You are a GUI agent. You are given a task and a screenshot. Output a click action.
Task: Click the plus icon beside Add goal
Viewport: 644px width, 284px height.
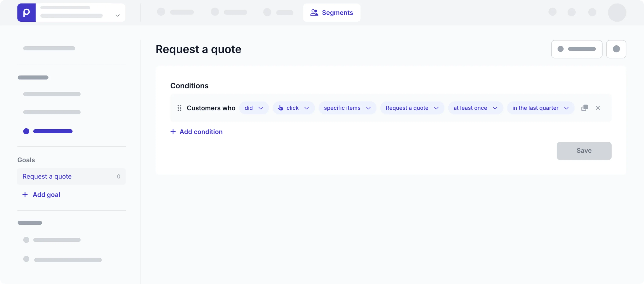tap(25, 194)
